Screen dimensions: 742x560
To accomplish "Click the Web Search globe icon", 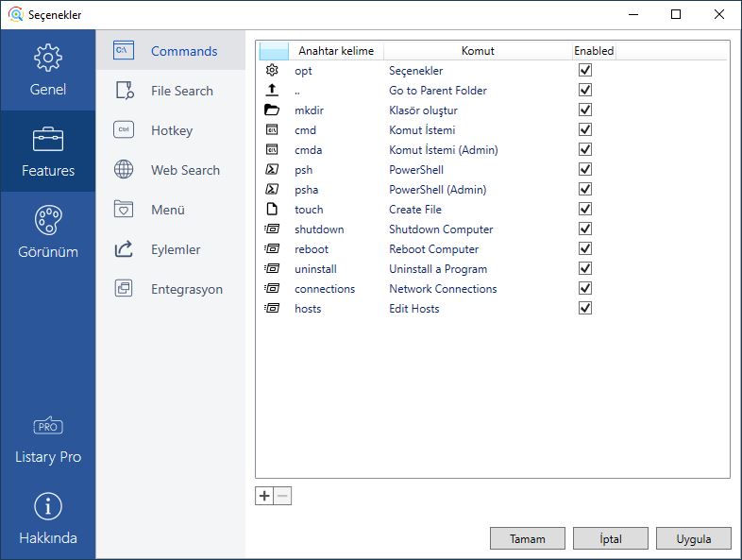I will point(124,169).
